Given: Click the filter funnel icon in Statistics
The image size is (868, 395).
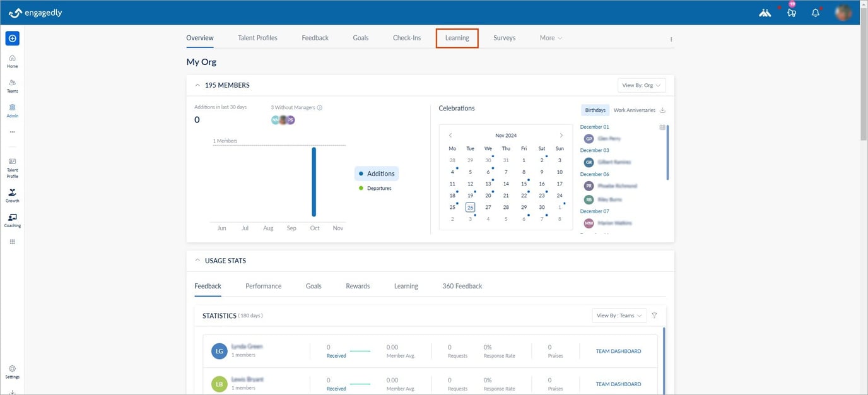Looking at the screenshot, I should (654, 315).
